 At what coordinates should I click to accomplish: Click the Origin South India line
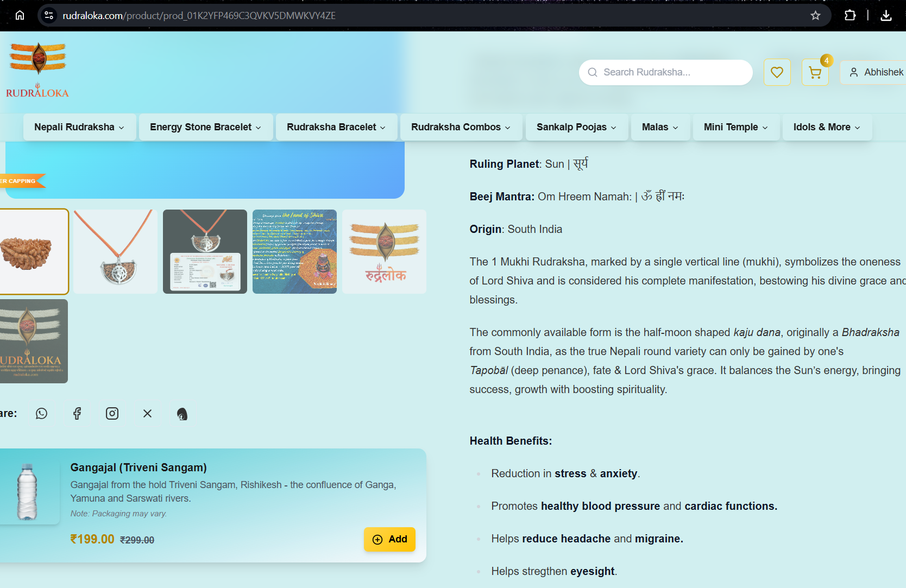coord(516,229)
